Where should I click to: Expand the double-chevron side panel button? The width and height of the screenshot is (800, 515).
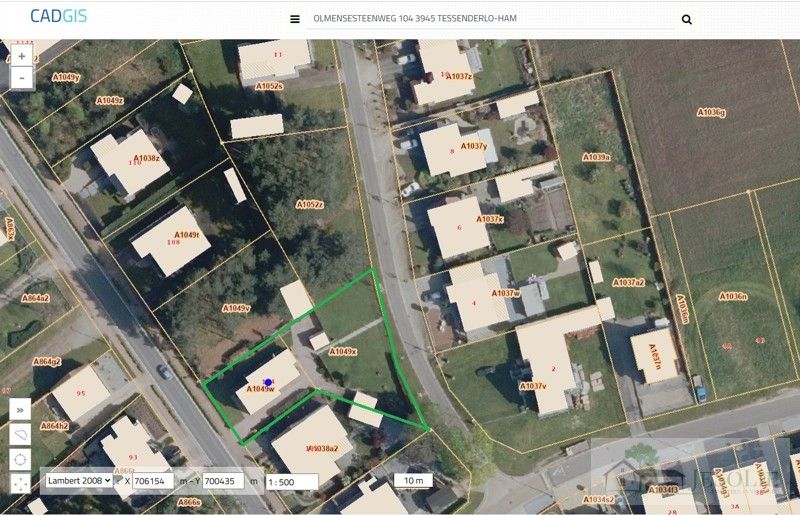click(20, 410)
